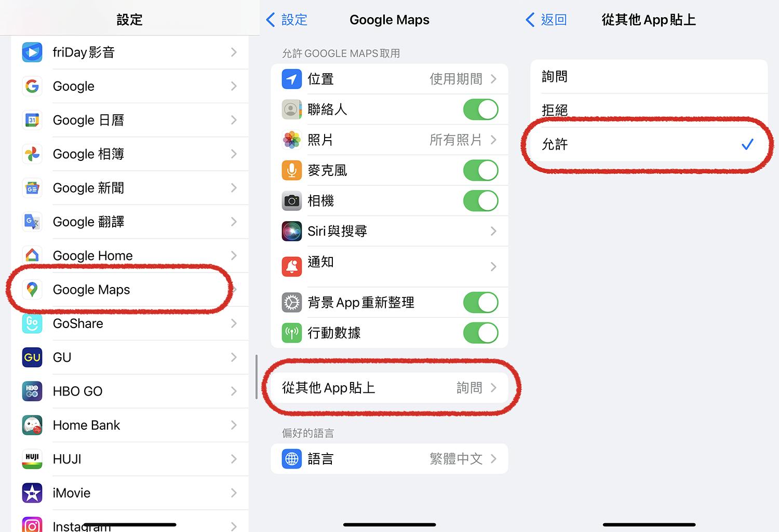
Task: Tap the Siri與搜尋 icon
Action: point(292,231)
